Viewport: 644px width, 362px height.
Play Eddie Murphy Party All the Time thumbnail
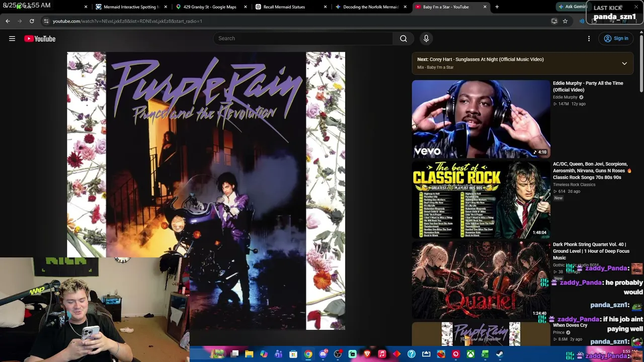481,119
